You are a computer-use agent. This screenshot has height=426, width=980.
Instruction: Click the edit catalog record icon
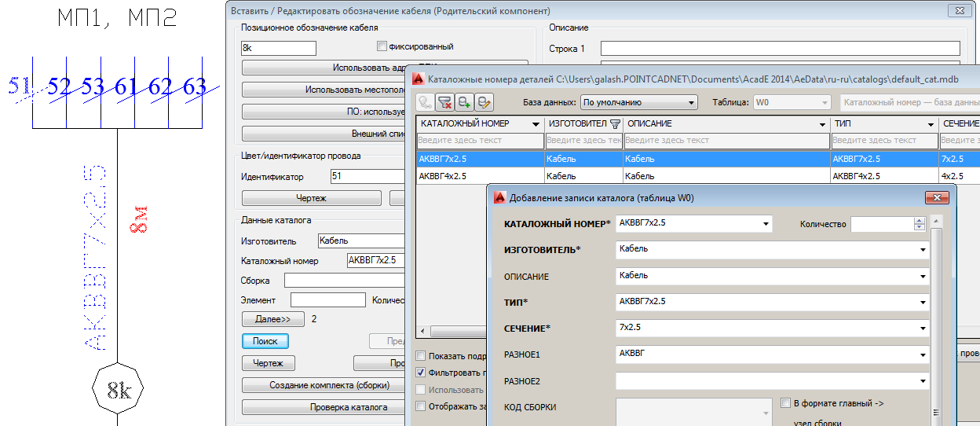485,102
